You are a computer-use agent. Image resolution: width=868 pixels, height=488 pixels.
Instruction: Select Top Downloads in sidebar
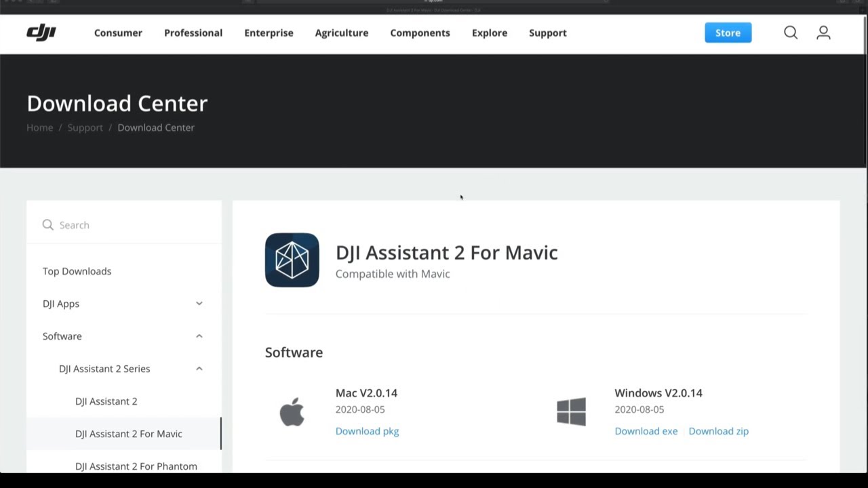(77, 271)
